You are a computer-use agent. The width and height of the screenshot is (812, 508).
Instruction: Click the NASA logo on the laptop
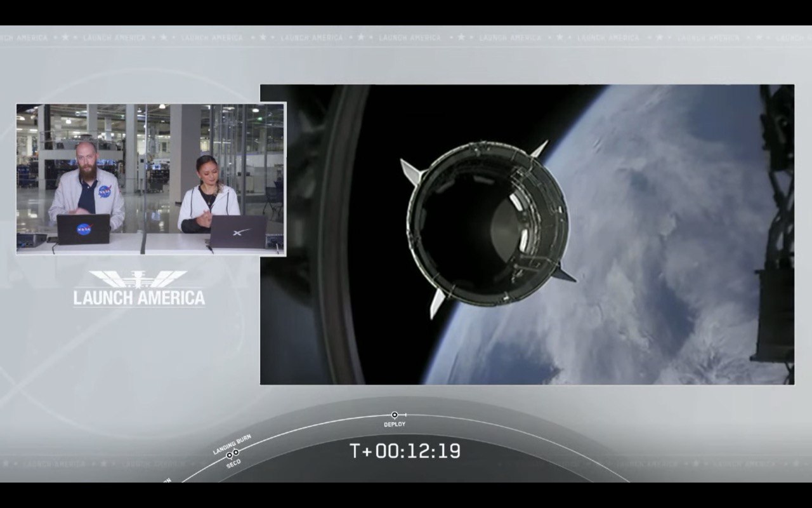coord(84,229)
